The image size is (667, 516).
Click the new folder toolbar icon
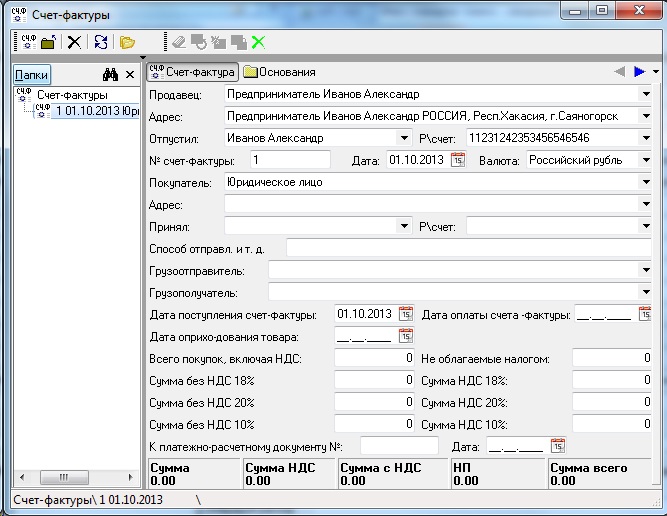click(48, 42)
